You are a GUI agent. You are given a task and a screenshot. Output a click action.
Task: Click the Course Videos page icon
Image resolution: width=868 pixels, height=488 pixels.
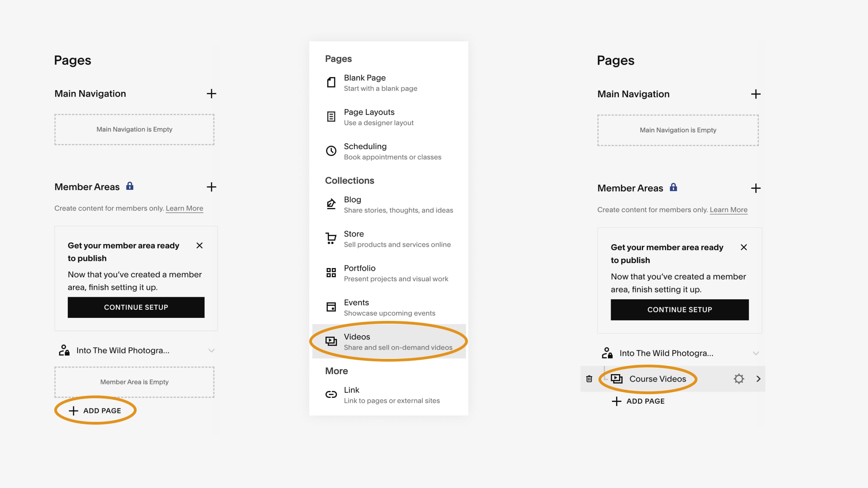[x=616, y=379]
